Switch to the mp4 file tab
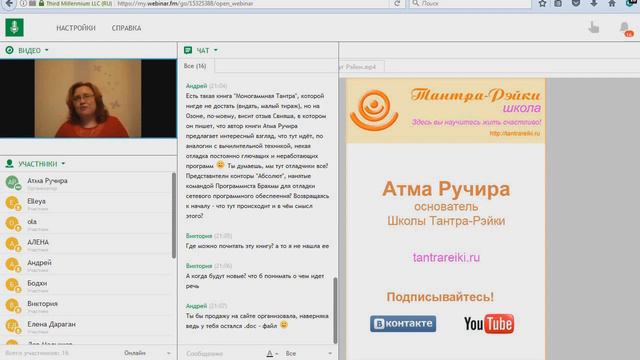This screenshot has width=640, height=360. click(361, 67)
